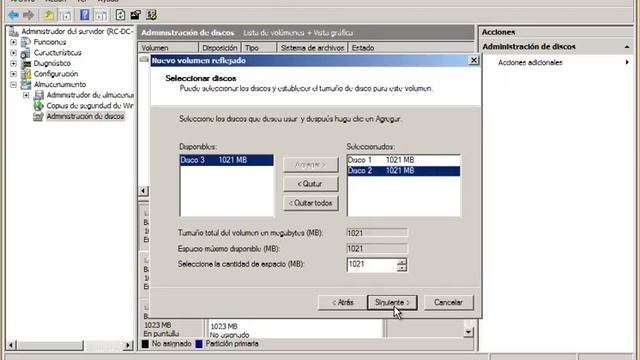Select the 1023 MB No asignado disk region
The width and height of the screenshot is (640, 360).
click(x=296, y=329)
